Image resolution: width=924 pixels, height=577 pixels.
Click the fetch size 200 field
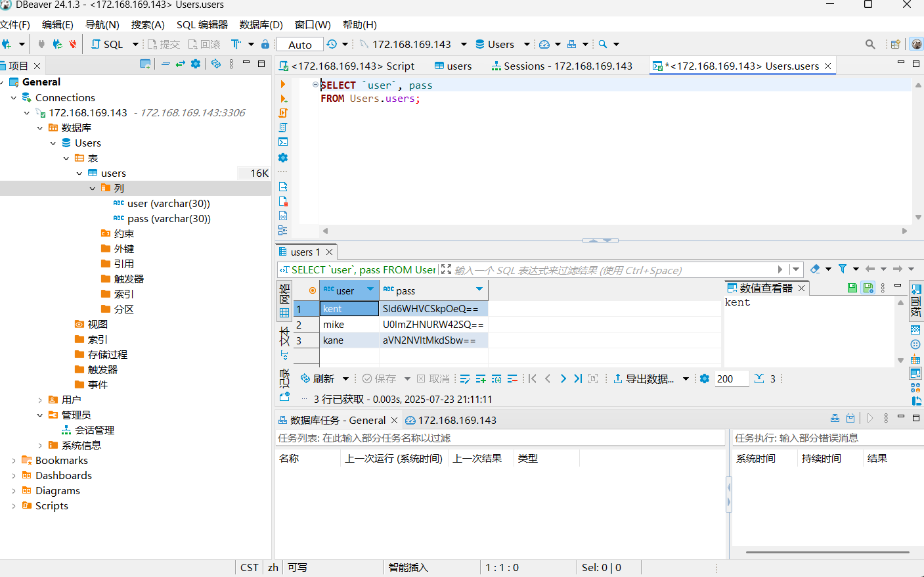click(732, 379)
